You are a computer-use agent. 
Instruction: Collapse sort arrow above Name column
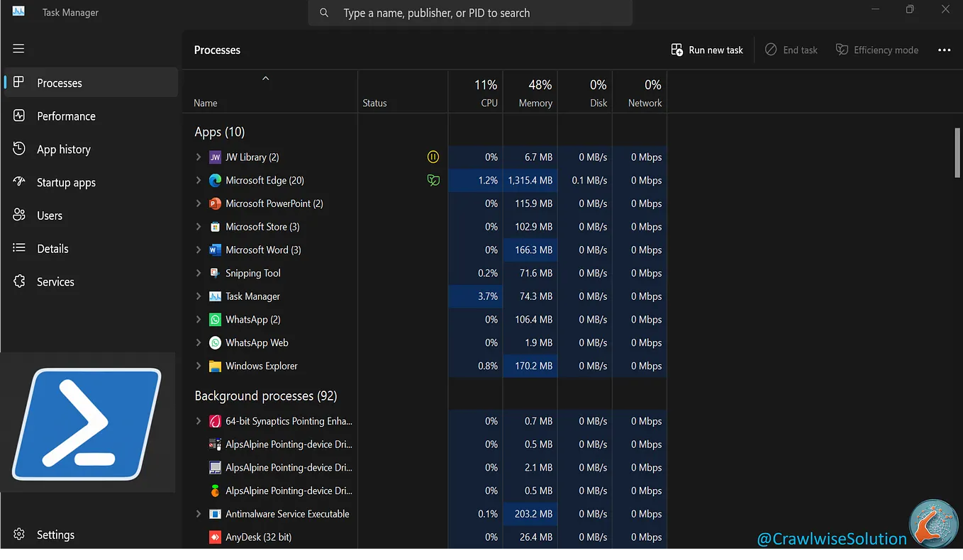(x=266, y=79)
